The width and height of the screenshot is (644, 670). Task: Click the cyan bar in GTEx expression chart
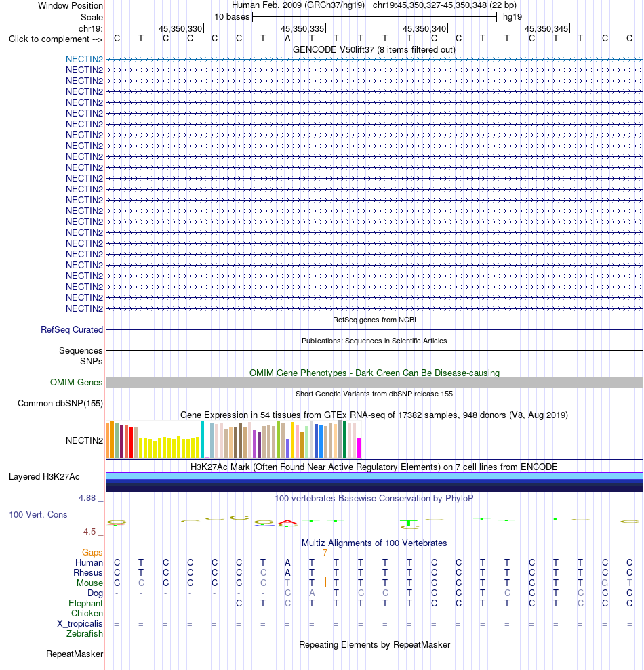(202, 440)
